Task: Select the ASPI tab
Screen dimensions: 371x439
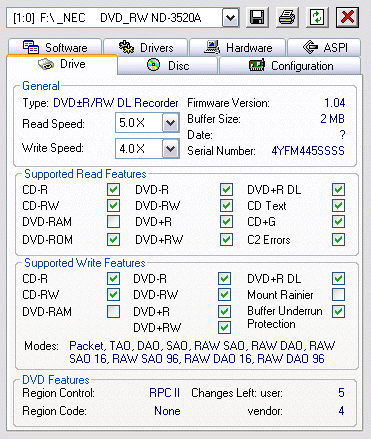Action: tap(324, 47)
